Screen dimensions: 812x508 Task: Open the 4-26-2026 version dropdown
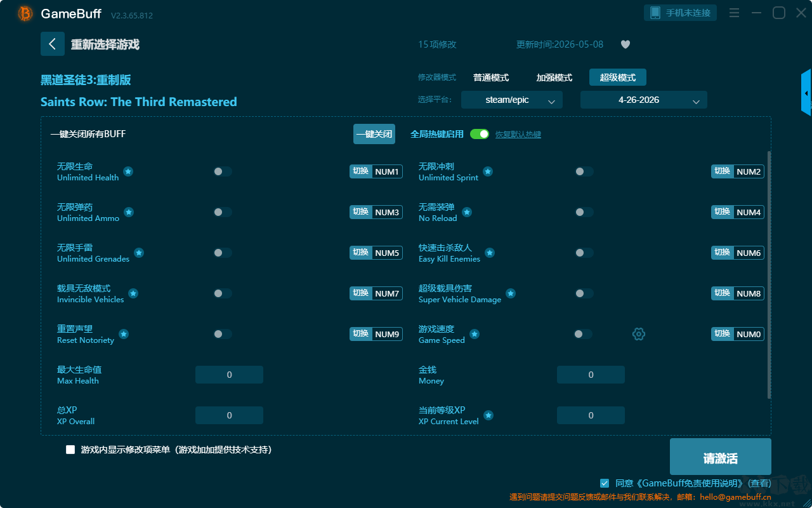coord(644,100)
